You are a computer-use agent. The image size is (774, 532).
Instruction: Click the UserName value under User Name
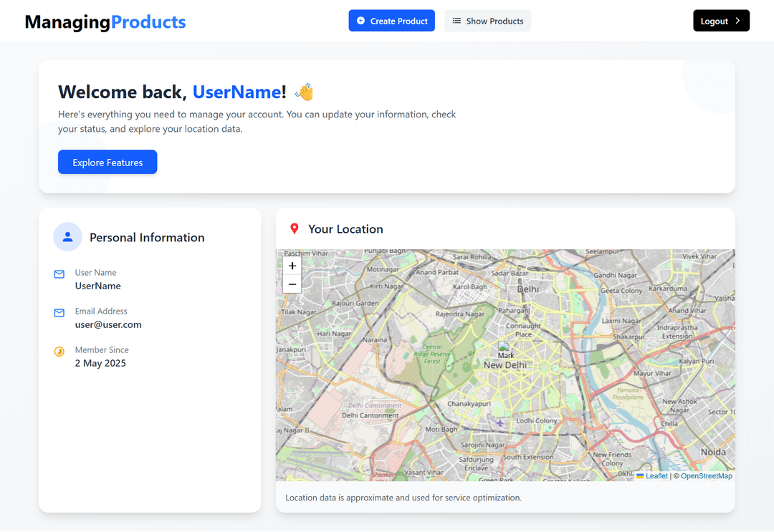97,286
